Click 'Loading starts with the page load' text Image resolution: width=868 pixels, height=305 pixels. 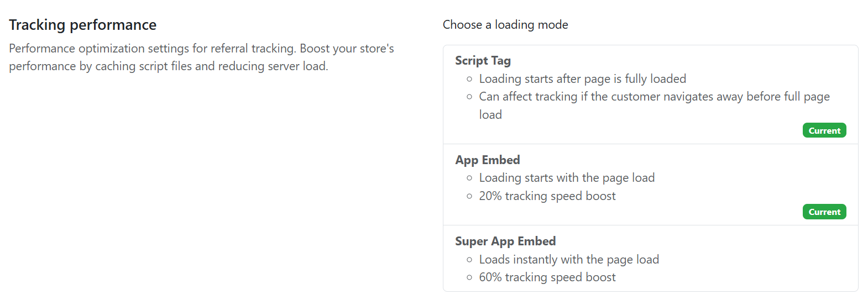567,178
